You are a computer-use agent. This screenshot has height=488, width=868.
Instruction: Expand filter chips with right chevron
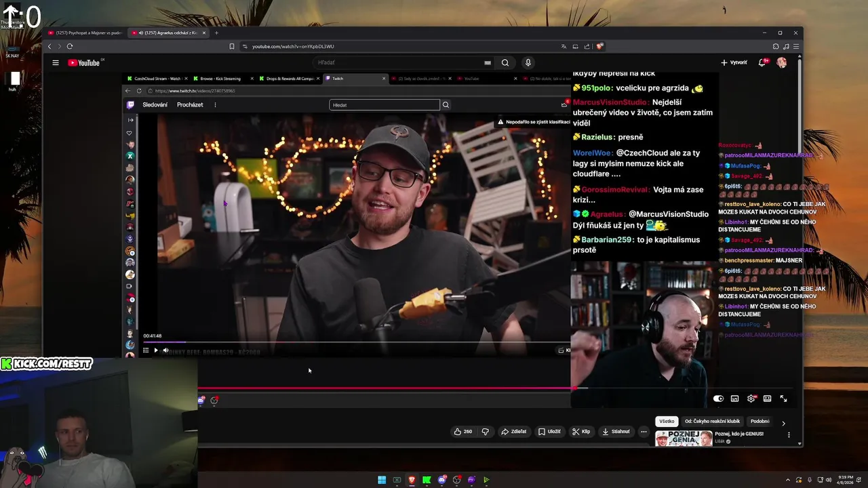[783, 423]
